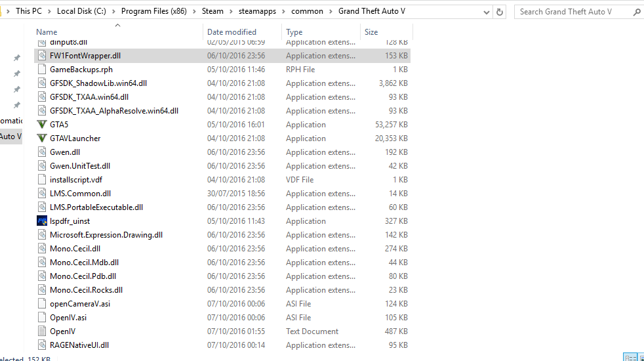Select the openCameraV.asi file name
Screen dimensions: 644x361
tap(80, 304)
